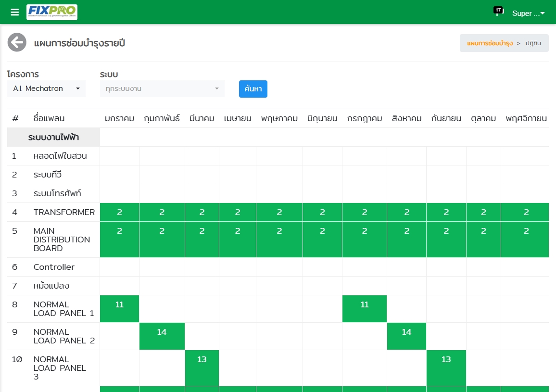Open the hamburger menu

click(15, 13)
